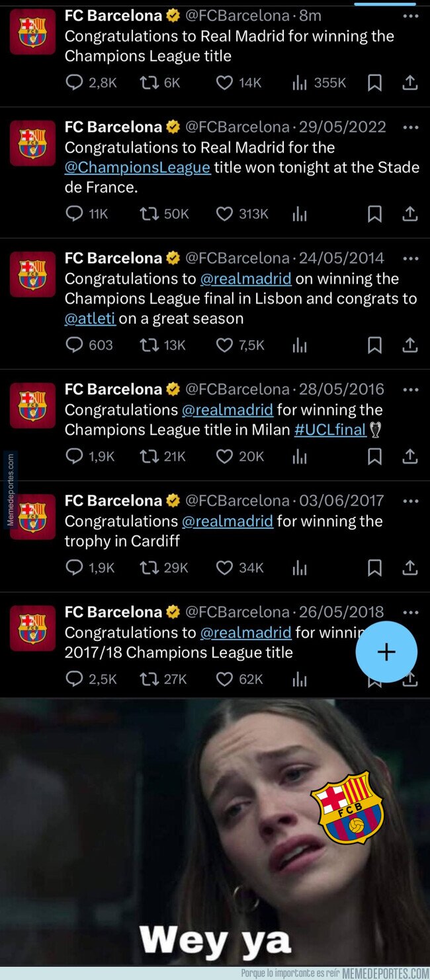Share the 03/06/2017 Cardiff tweet
The image size is (430, 980).
tap(409, 568)
